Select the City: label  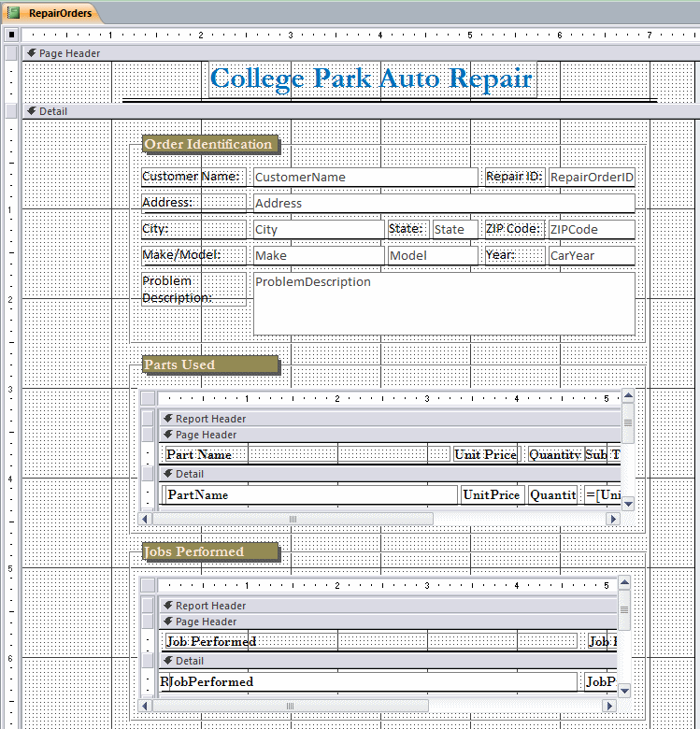coord(193,229)
